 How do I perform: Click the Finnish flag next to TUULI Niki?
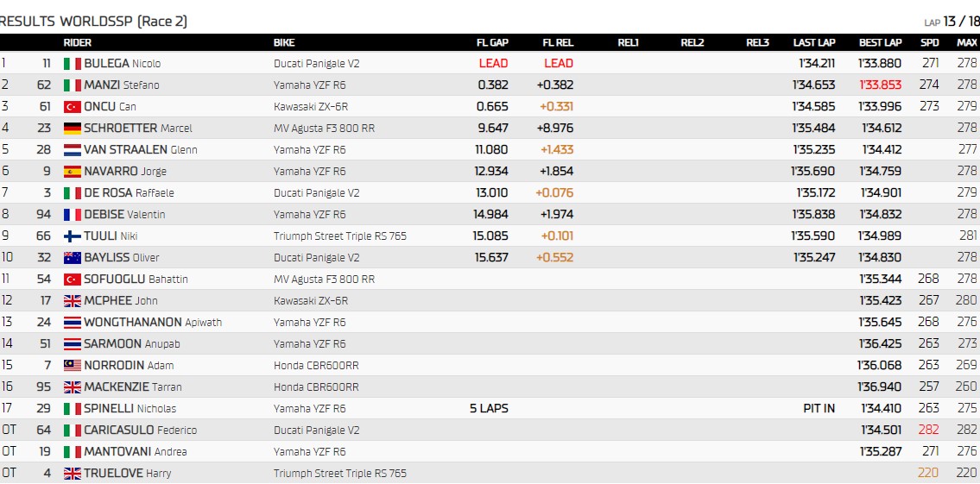point(72,236)
